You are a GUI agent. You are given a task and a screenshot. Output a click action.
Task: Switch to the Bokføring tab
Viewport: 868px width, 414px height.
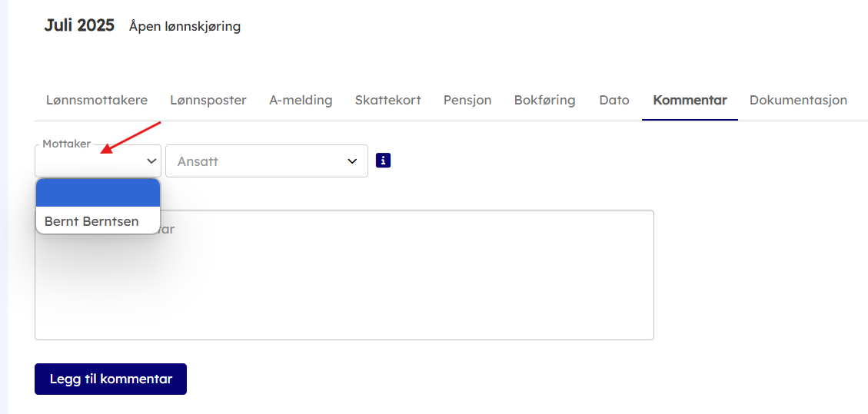[544, 100]
